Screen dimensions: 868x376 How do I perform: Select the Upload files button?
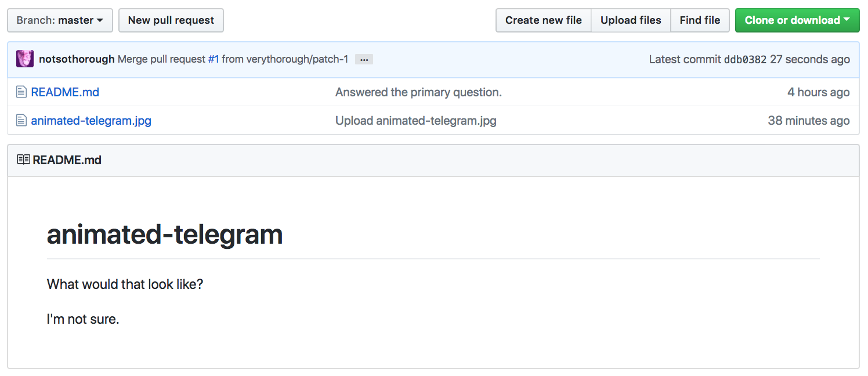pos(631,20)
